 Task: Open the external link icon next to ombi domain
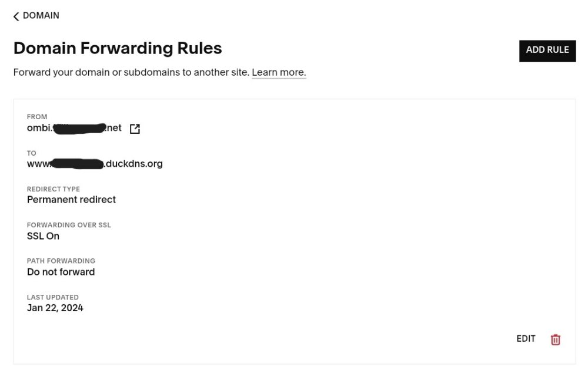(135, 129)
